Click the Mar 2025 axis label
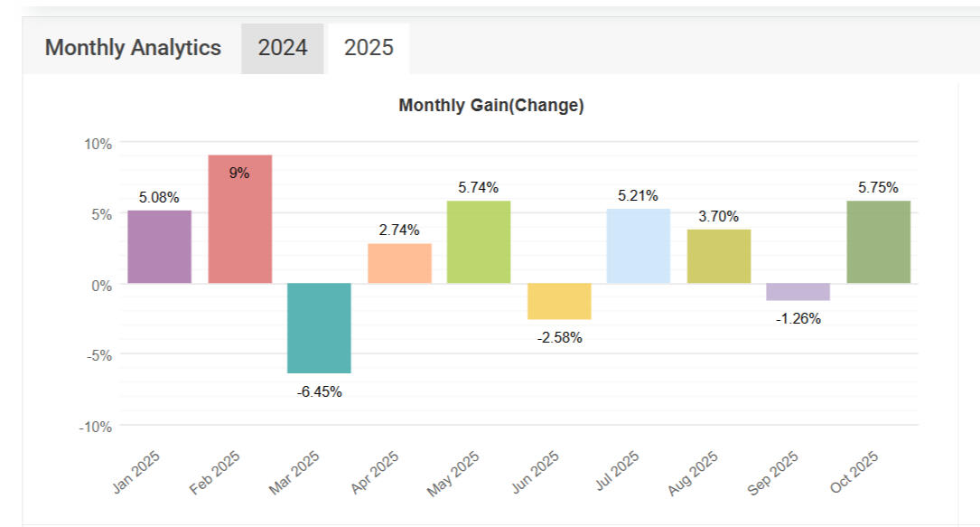Viewport: 980px width, 527px height. [x=296, y=473]
